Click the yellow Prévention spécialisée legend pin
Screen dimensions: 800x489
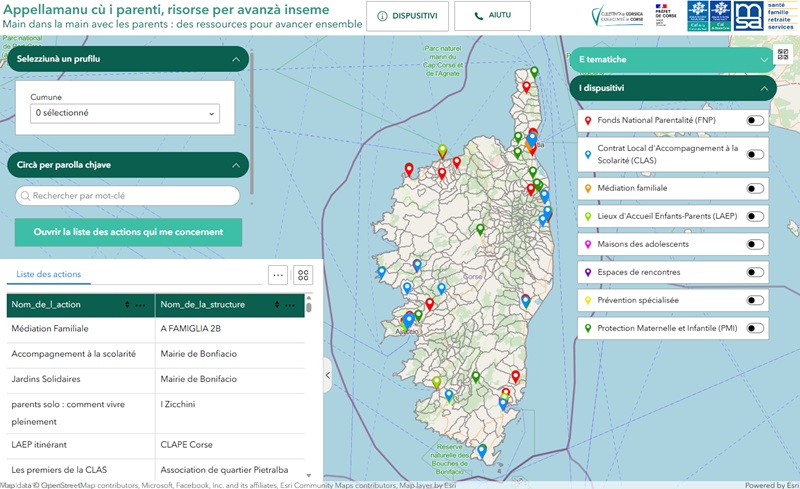point(588,301)
